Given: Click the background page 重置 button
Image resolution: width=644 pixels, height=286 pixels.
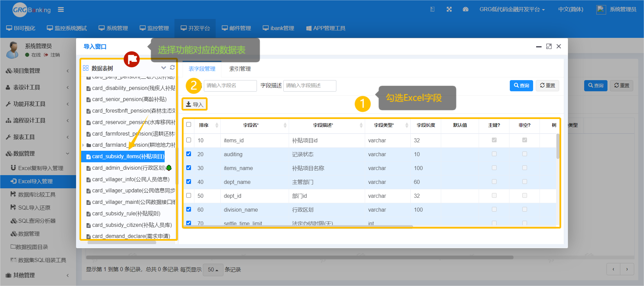Looking at the screenshot, I should pos(621,86).
